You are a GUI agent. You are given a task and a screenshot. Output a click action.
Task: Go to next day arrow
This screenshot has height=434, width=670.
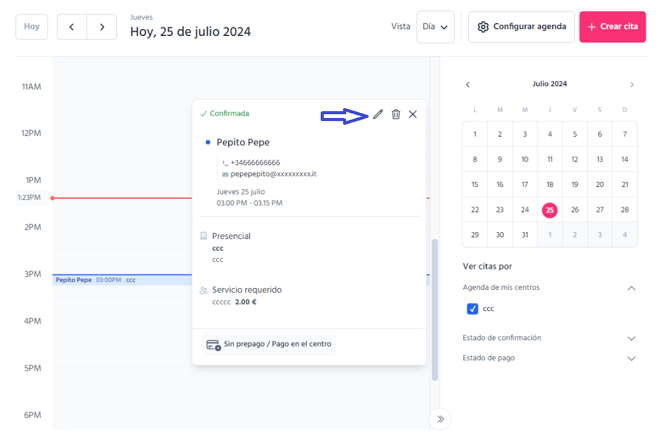click(102, 27)
